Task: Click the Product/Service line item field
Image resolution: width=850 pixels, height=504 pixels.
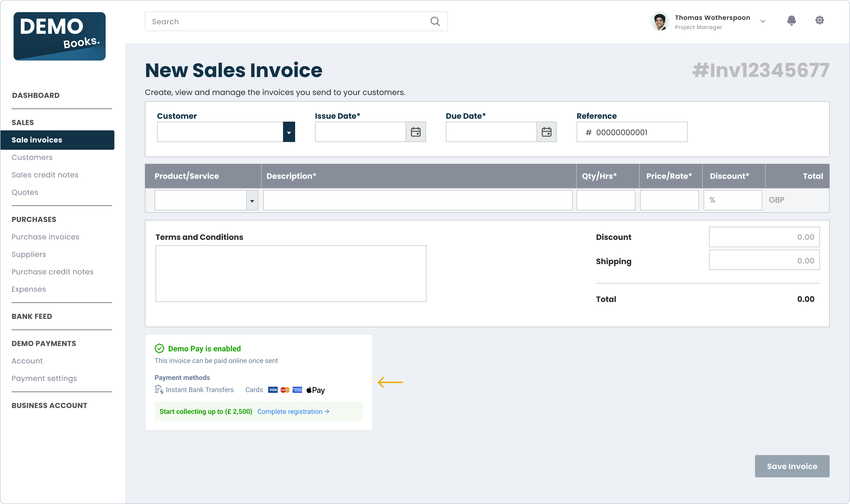Action: coord(200,200)
